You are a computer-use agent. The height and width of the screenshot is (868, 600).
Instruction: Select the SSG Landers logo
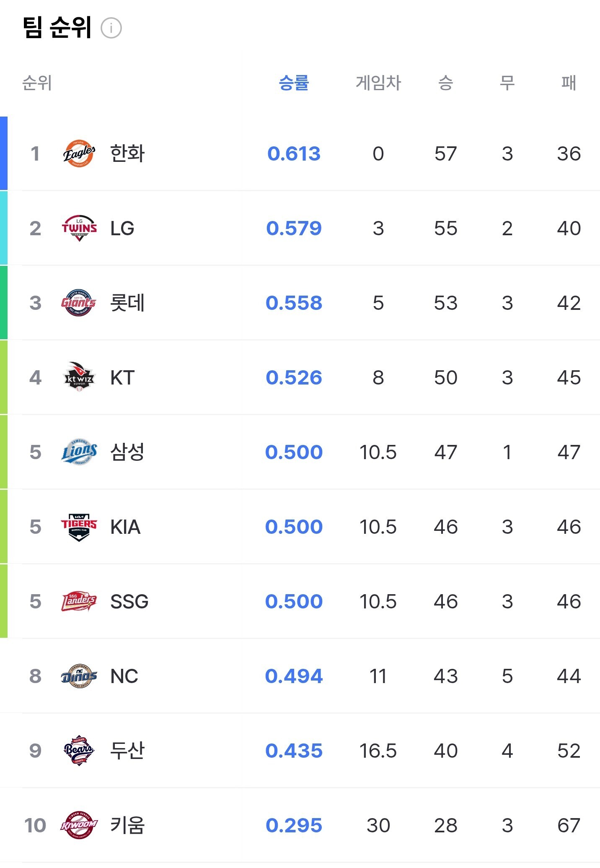(x=79, y=601)
